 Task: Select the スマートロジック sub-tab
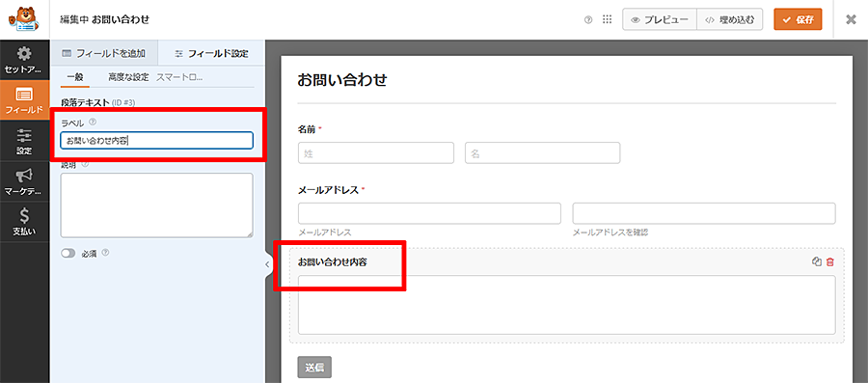[179, 77]
